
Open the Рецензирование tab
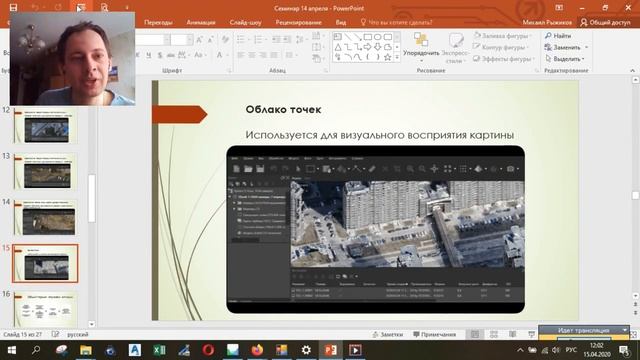(x=298, y=22)
